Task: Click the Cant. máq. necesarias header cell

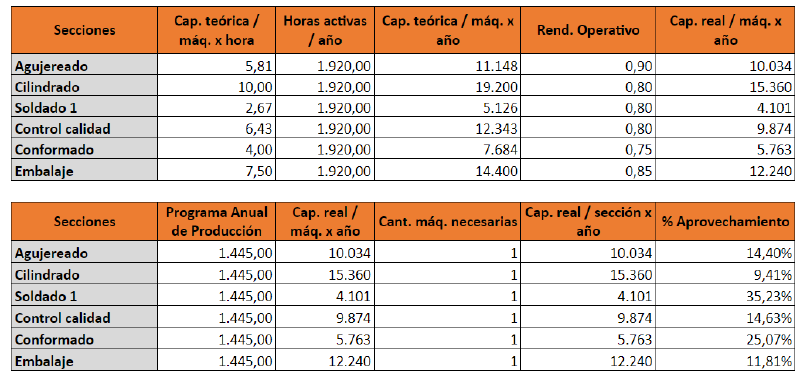Action: 447,221
